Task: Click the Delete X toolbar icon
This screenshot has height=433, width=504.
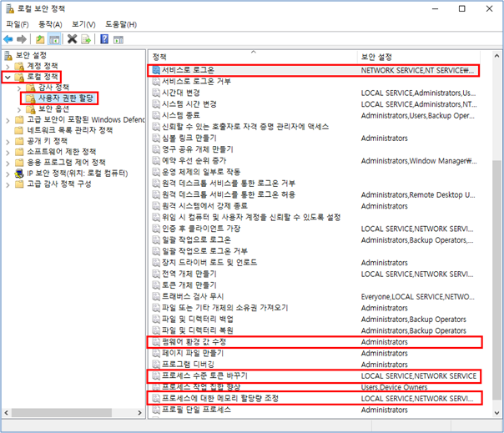Action: click(72, 39)
